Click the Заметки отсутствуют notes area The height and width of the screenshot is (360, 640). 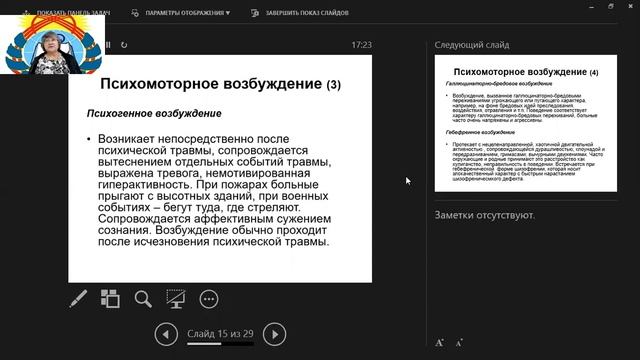pyautogui.click(x=484, y=215)
